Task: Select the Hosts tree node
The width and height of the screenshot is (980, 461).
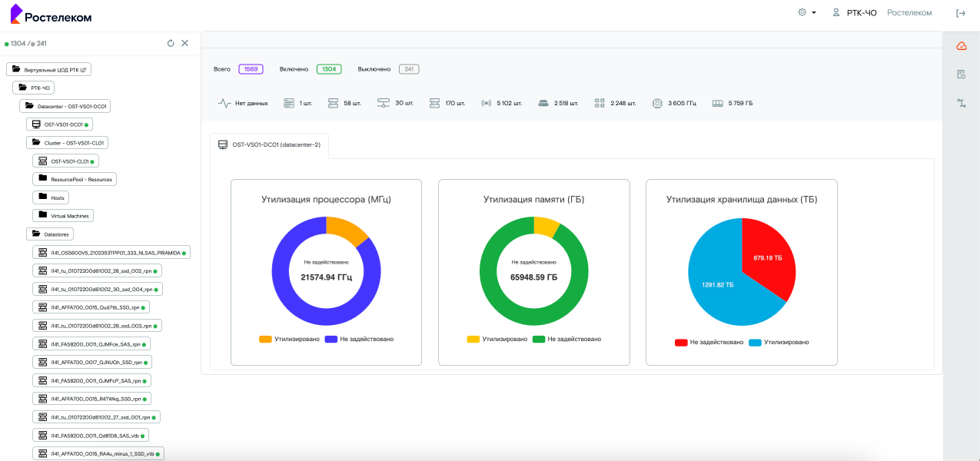Action: pos(51,197)
